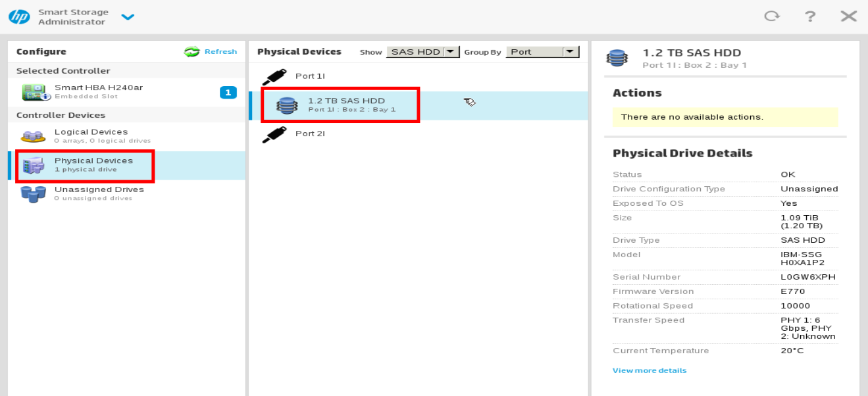Click the current temperature value 20°C

[x=792, y=351]
